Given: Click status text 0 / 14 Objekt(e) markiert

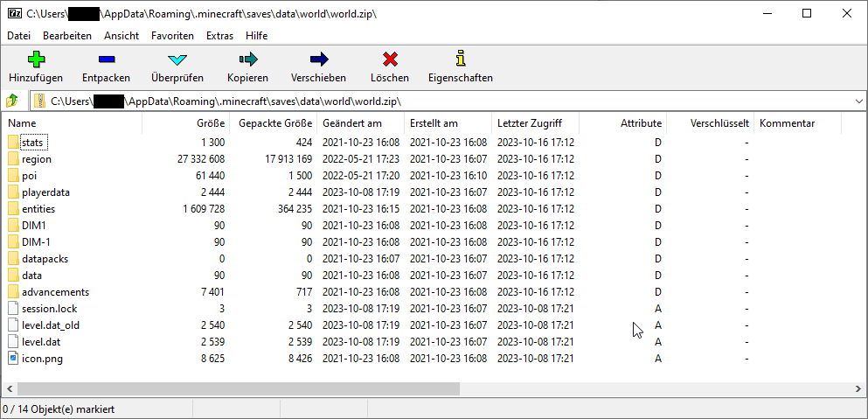Looking at the screenshot, I should tap(59, 409).
